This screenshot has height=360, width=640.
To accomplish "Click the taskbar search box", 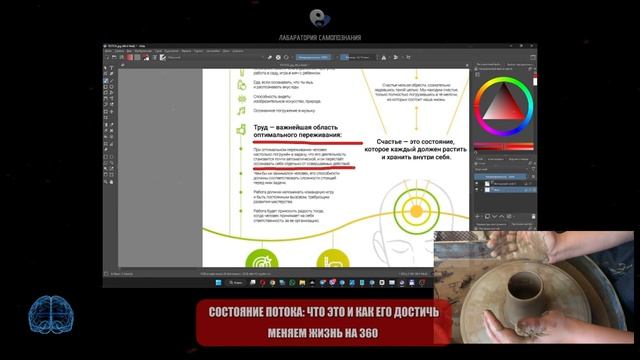I will click(236, 282).
